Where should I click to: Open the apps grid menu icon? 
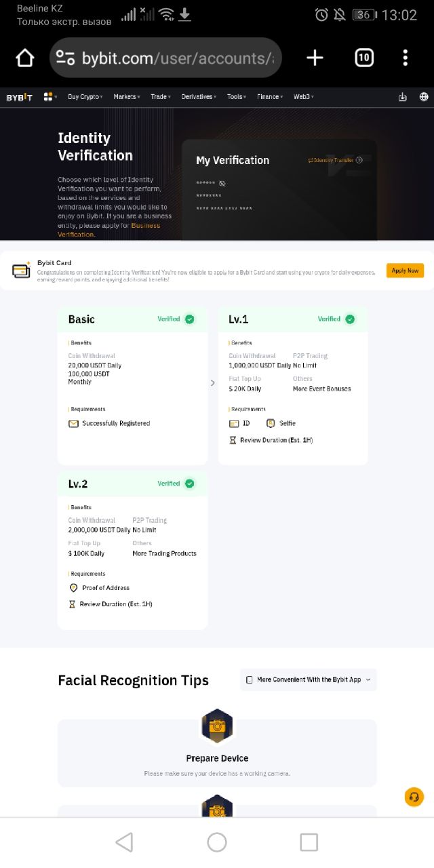[x=48, y=97]
